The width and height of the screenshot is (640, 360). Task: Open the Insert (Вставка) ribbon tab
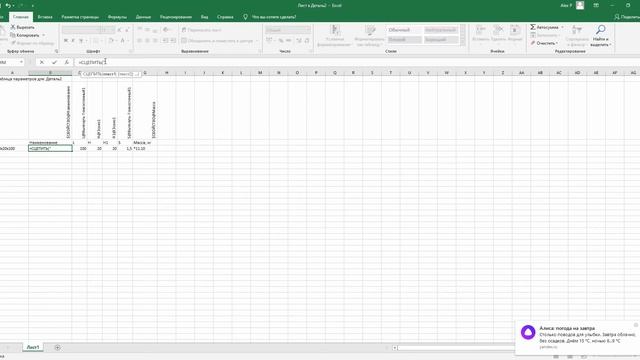[x=45, y=17]
